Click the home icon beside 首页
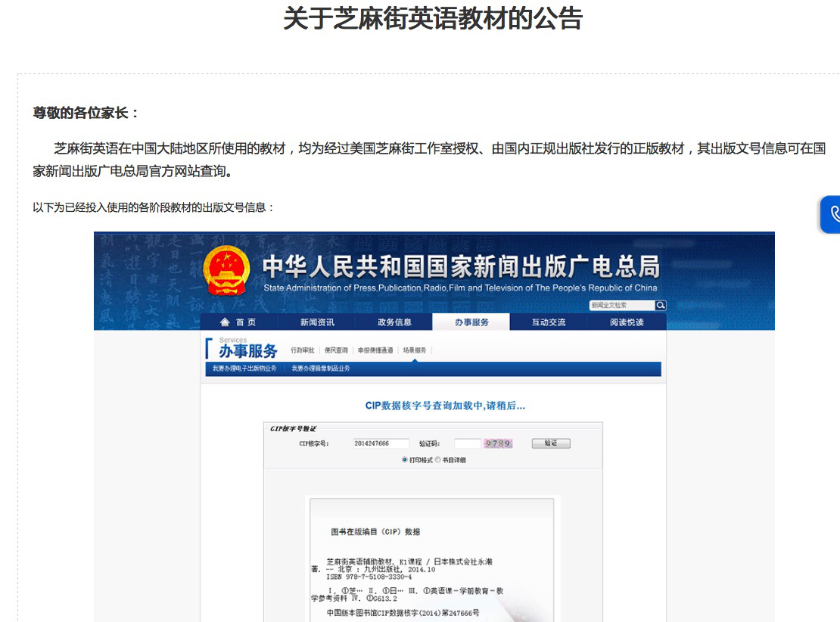 225,322
